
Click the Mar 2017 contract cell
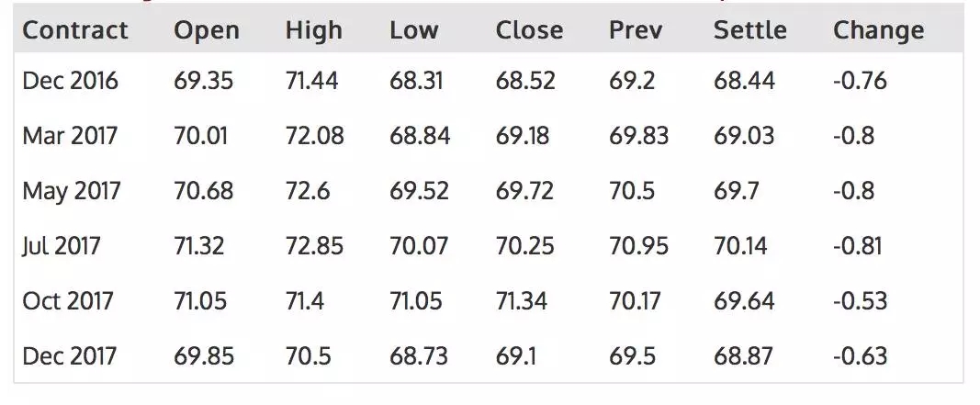click(x=71, y=136)
